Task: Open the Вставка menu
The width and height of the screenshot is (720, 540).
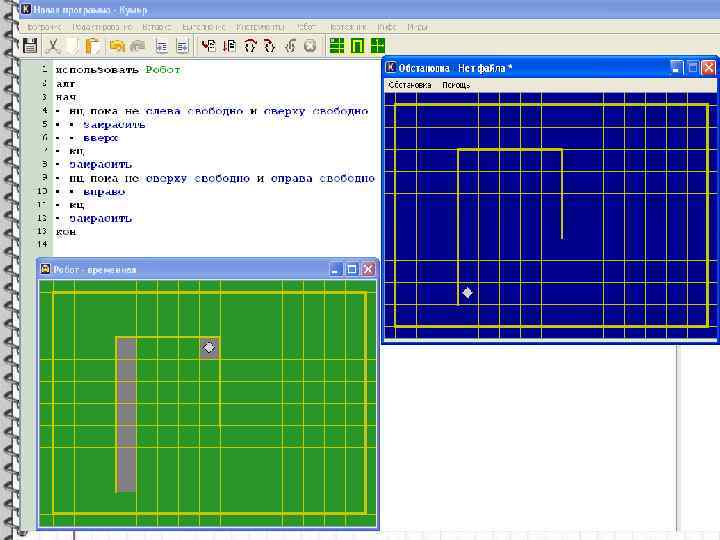Action: coord(157,27)
